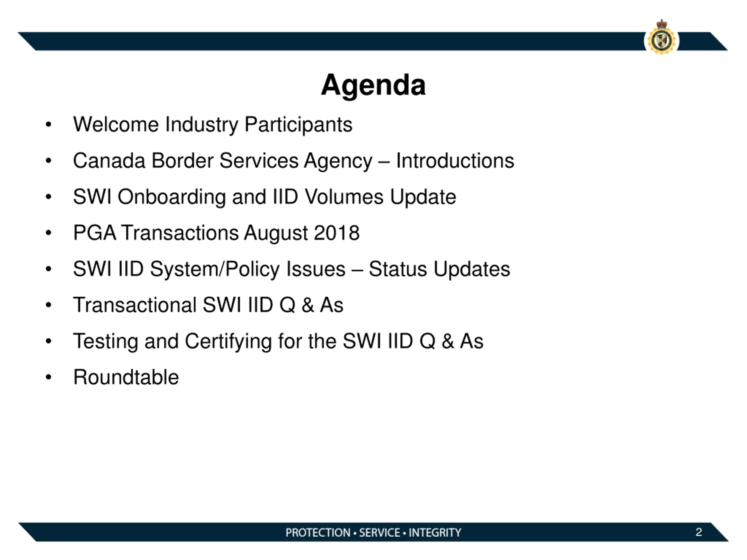The image size is (747, 560).
Task: Select 'Canada Border Services Agency – Introductions' line
Action: pyautogui.click(x=294, y=161)
